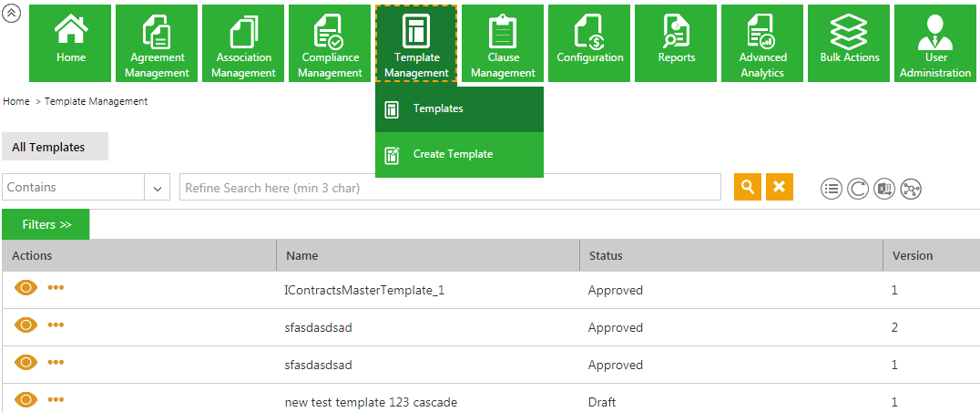Open the Home navigation tile

pos(71,43)
